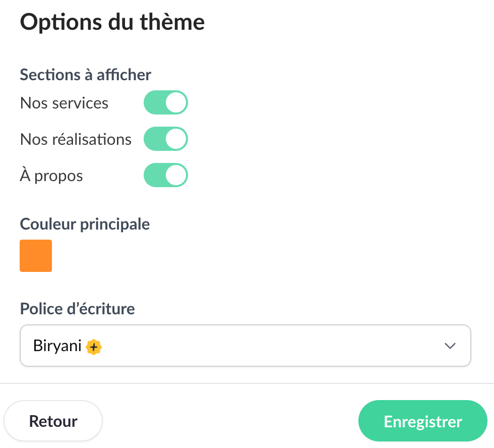Toggle the À propos section switch
Screen dimensions: 494x448
(166, 176)
